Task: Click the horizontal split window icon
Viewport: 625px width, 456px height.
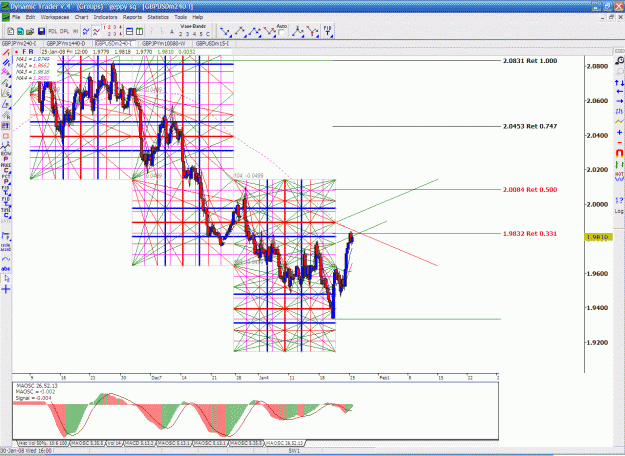Action: coord(130,31)
